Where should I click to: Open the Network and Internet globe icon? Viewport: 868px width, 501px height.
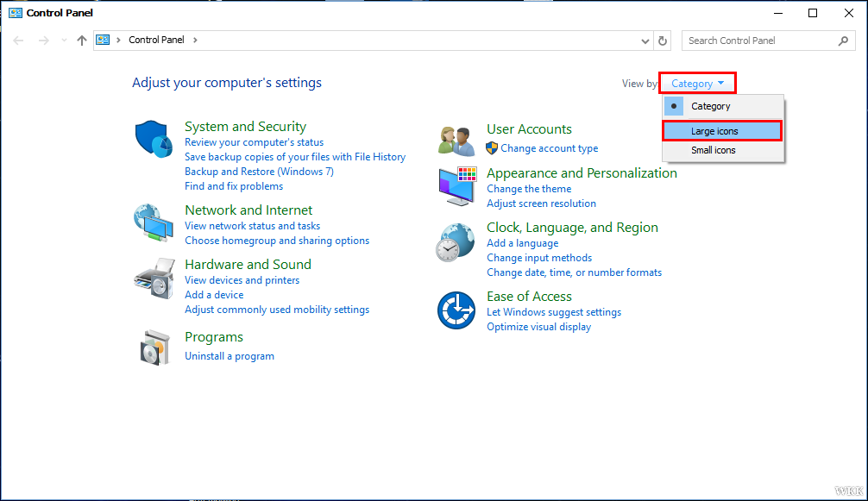click(x=154, y=222)
